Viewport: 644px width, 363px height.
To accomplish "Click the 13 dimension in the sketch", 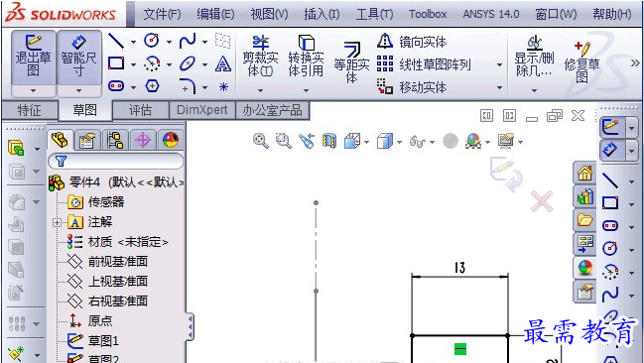I will tap(460, 268).
